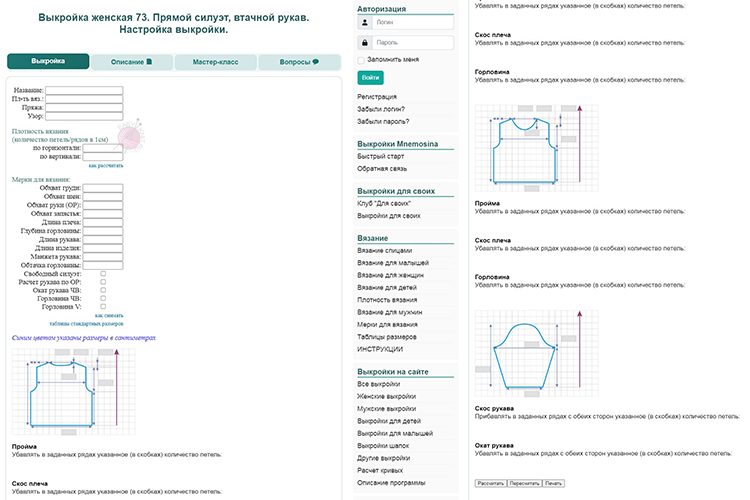Click the speech bubble icon on Вопросы tab

point(316,62)
